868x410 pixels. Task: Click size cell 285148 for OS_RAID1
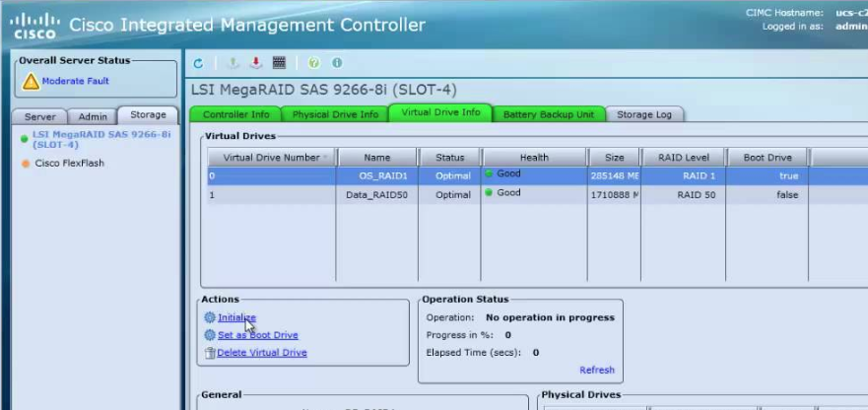pos(614,176)
